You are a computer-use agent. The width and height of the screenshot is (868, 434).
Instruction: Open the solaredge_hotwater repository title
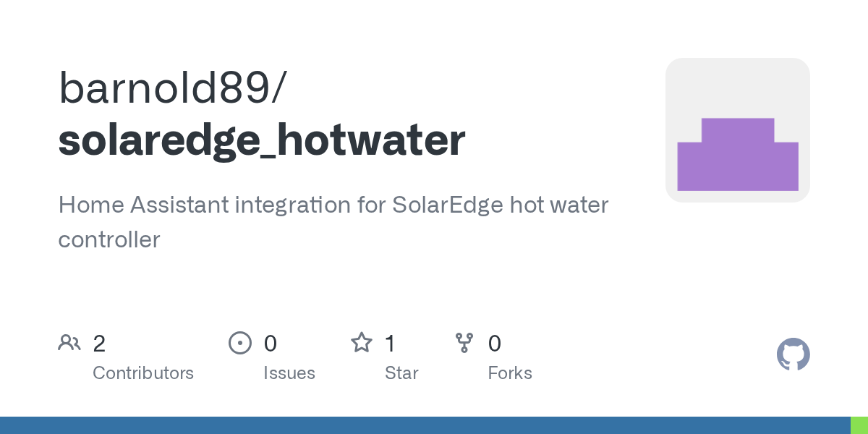coord(262,140)
